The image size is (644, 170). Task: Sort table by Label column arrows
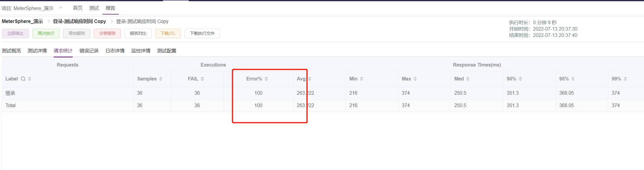[29, 79]
